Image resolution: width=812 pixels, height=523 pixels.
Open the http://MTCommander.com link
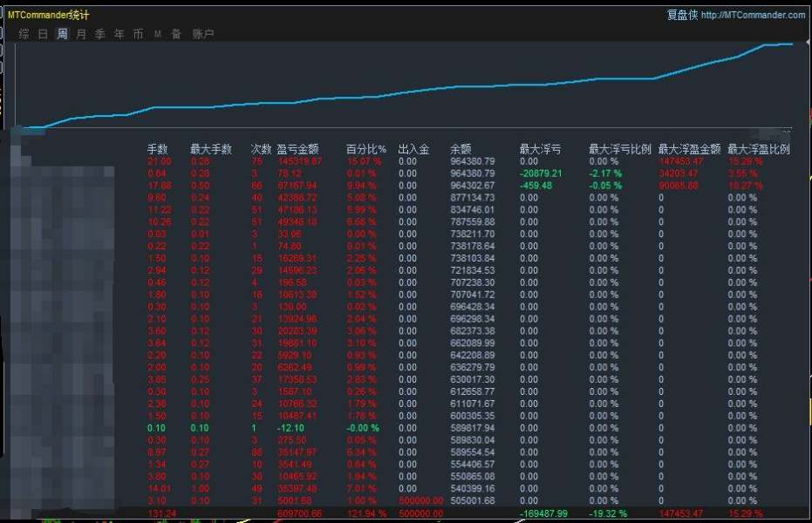point(753,15)
